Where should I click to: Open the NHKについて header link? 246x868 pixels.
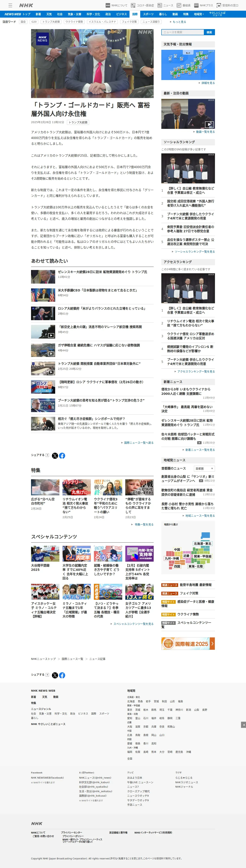point(117,5)
